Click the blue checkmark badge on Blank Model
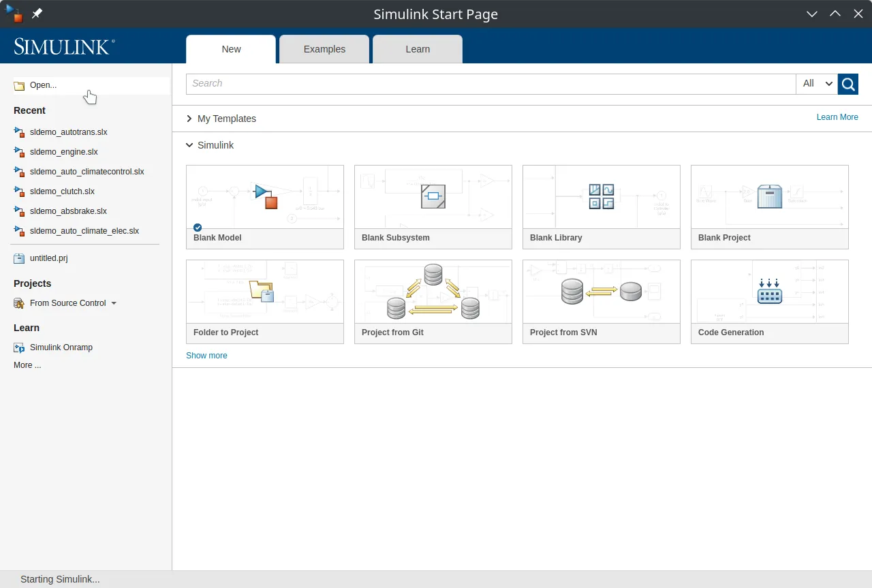 click(198, 228)
